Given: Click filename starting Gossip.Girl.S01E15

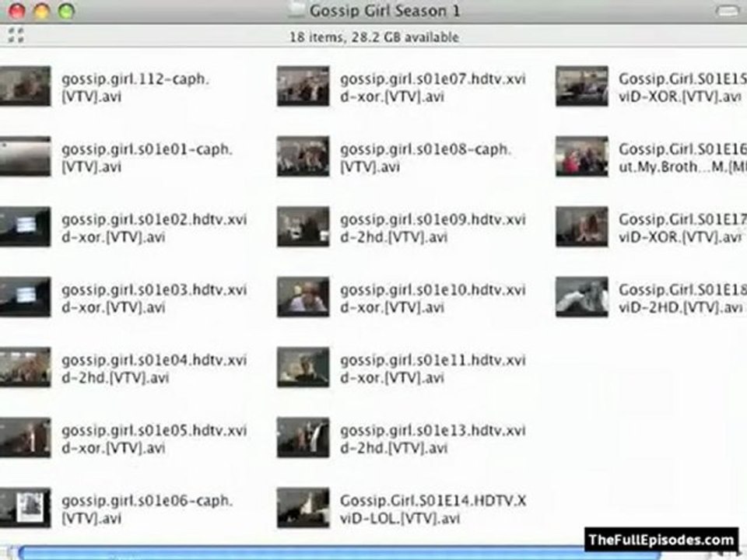Looking at the screenshot, I should pos(682,88).
